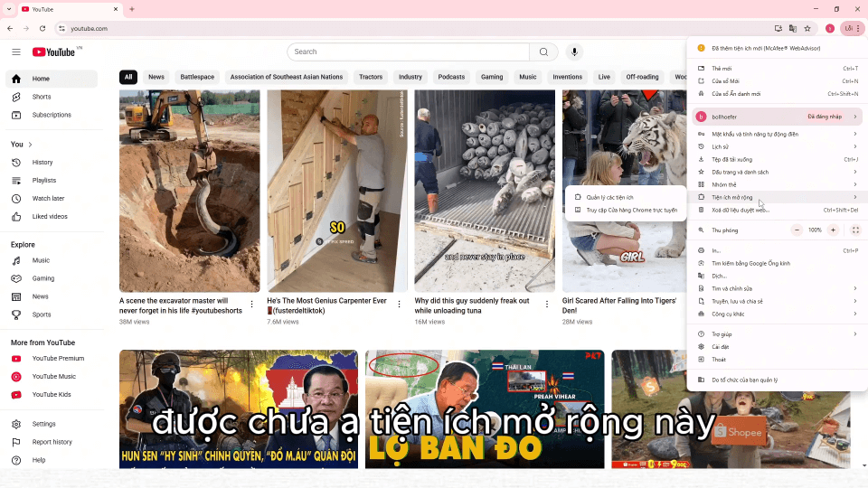Click the YouTube logo
The width and height of the screenshot is (868, 488).
[x=53, y=52]
